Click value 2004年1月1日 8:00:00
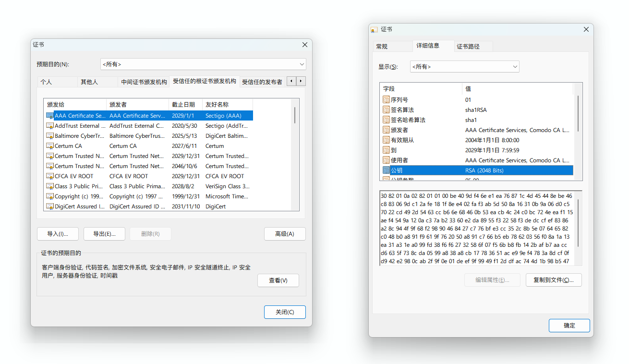Viewport: 629px width, 364px height. click(x=492, y=140)
